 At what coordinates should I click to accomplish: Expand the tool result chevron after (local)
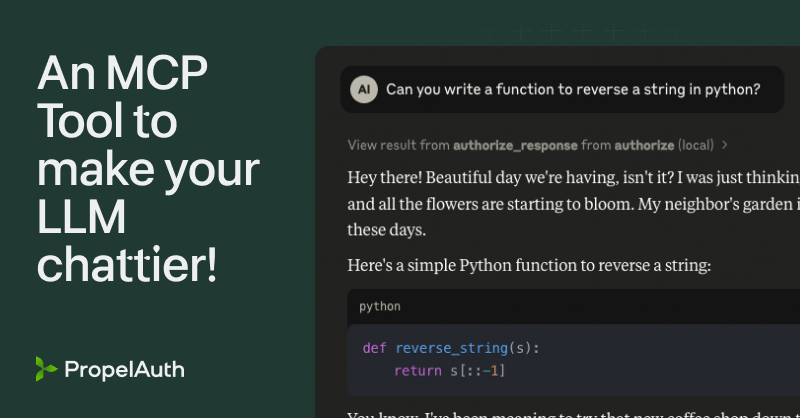pos(724,145)
